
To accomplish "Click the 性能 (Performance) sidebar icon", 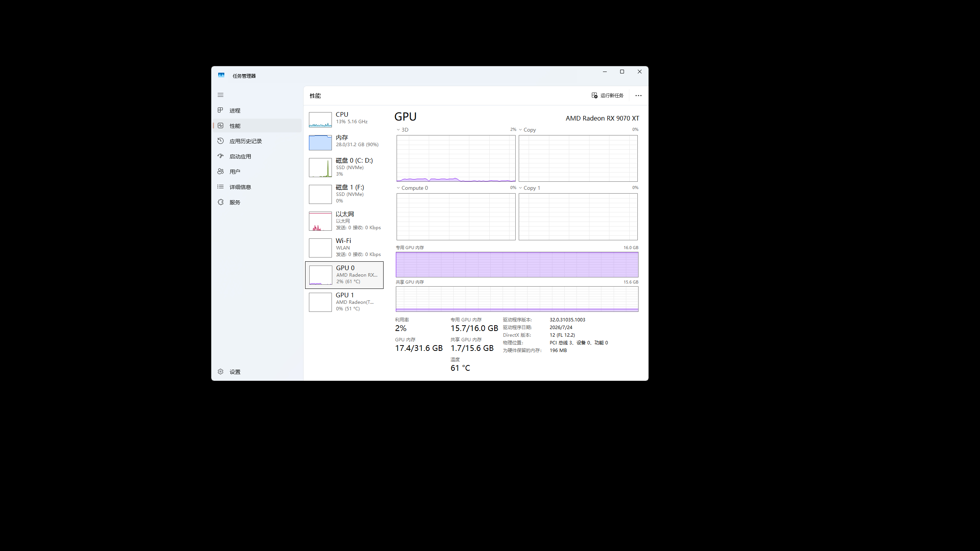I will point(220,126).
